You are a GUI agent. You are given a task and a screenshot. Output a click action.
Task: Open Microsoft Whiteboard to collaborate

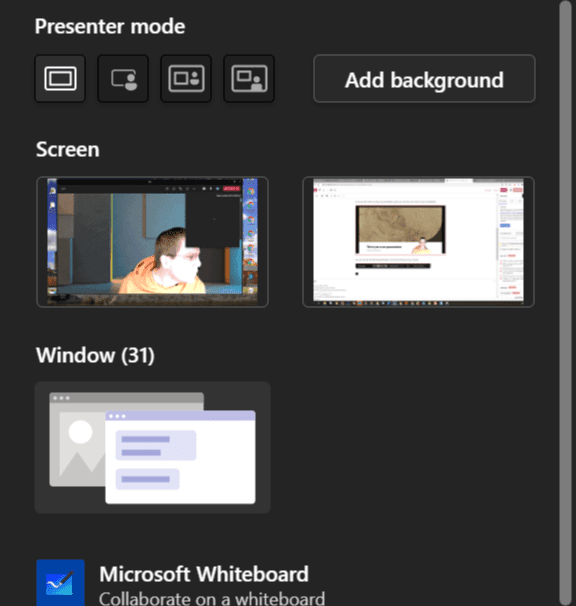[x=204, y=574]
